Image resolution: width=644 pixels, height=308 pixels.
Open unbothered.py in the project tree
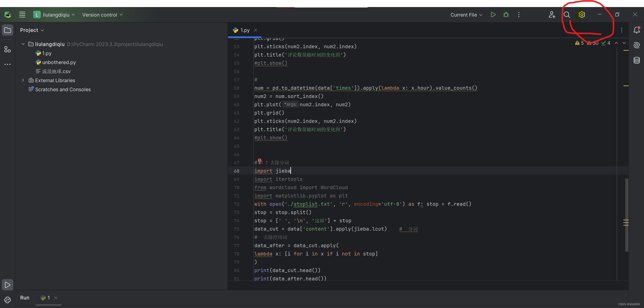tap(59, 62)
